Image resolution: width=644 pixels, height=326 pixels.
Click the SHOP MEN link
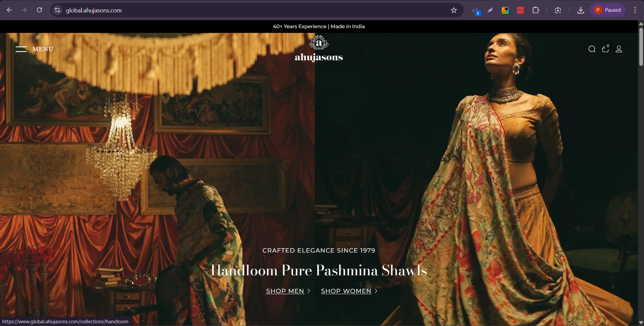point(285,291)
